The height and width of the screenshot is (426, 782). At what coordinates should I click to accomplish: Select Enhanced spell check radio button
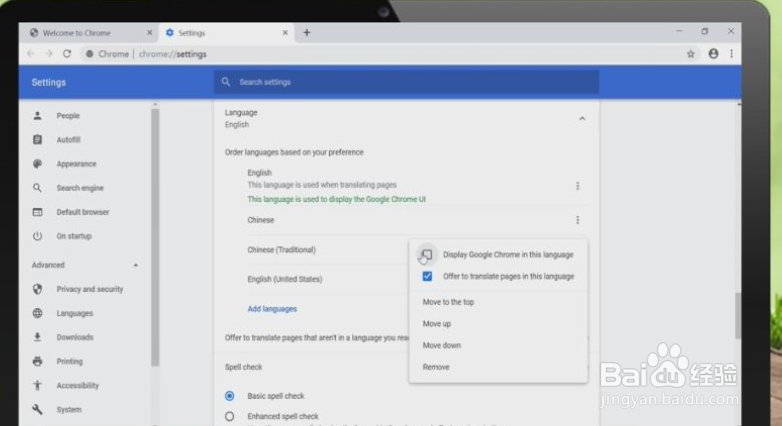[x=229, y=416]
